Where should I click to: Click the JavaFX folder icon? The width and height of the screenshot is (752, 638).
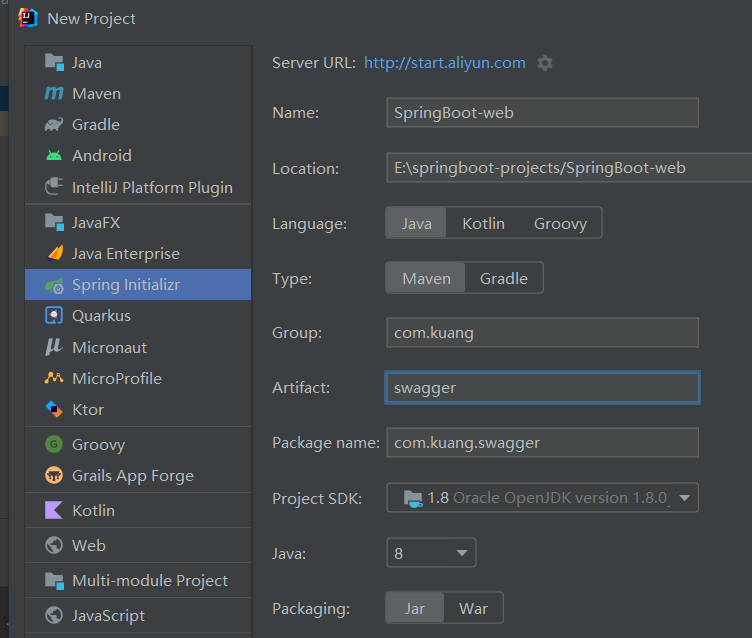click(54, 223)
